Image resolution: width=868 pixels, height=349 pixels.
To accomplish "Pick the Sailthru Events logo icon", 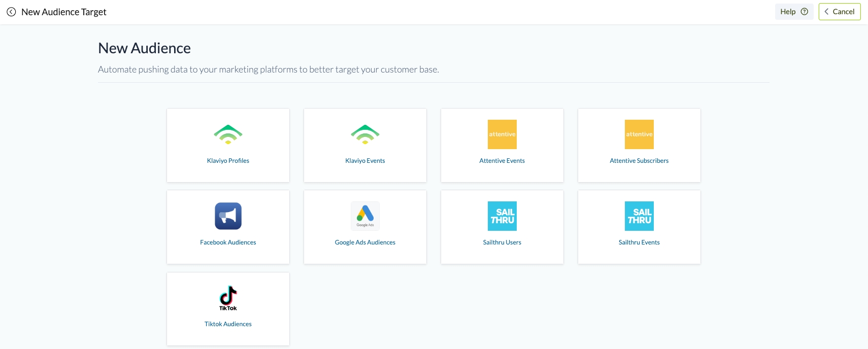I will click(x=639, y=216).
